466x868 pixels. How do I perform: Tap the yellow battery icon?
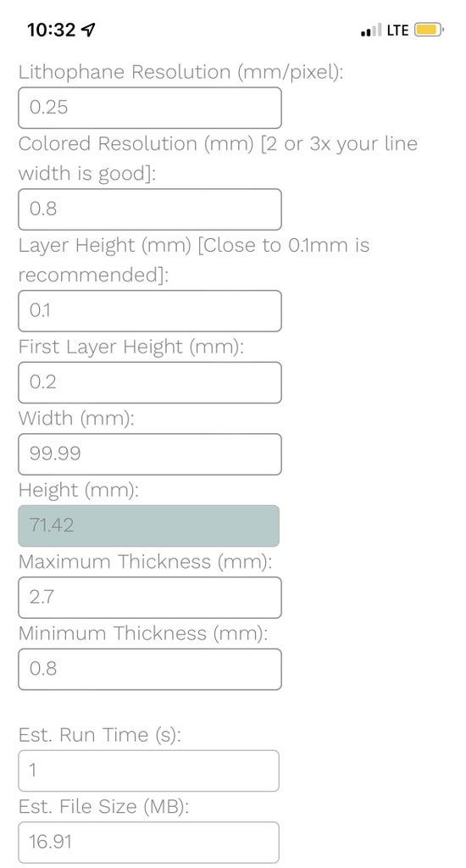[429, 30]
